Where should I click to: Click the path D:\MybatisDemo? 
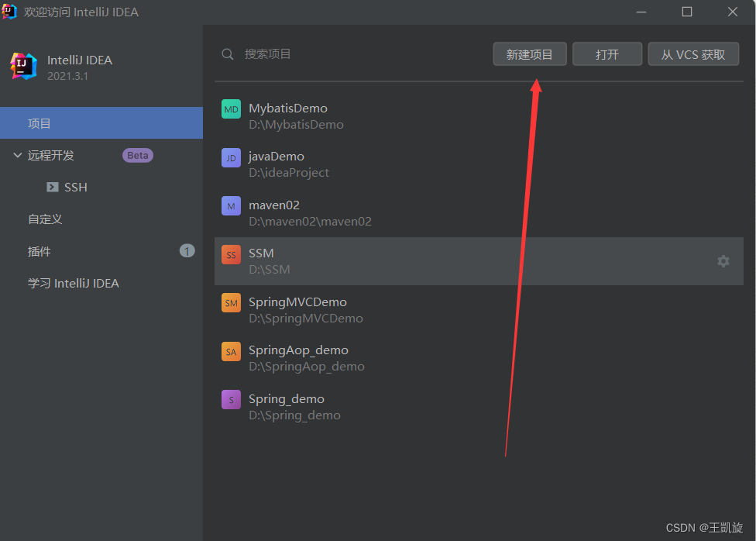tap(296, 125)
